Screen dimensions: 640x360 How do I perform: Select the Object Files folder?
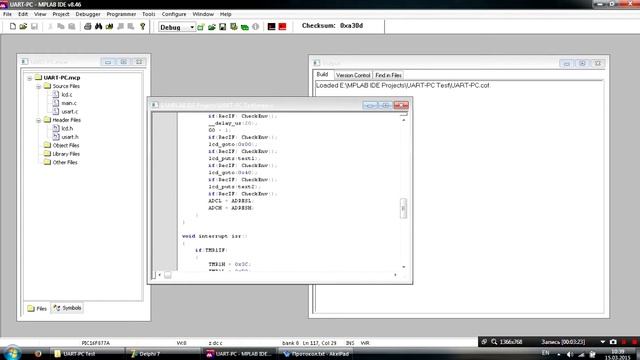[66, 146]
